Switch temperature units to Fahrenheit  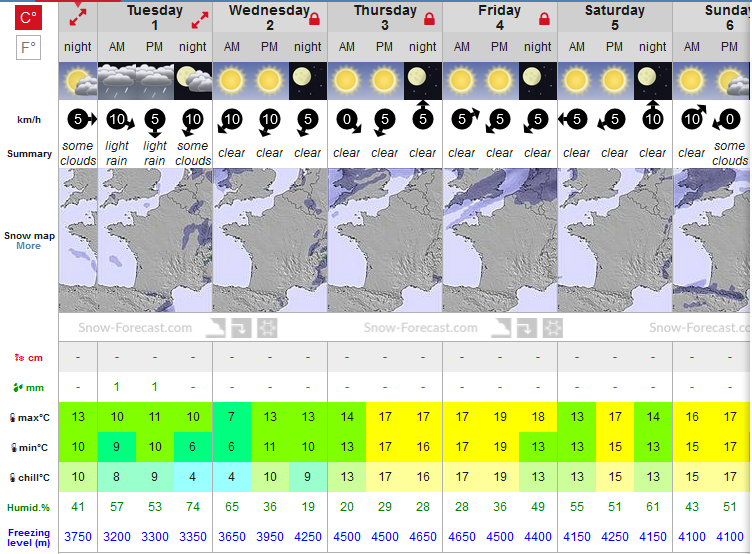tap(28, 47)
